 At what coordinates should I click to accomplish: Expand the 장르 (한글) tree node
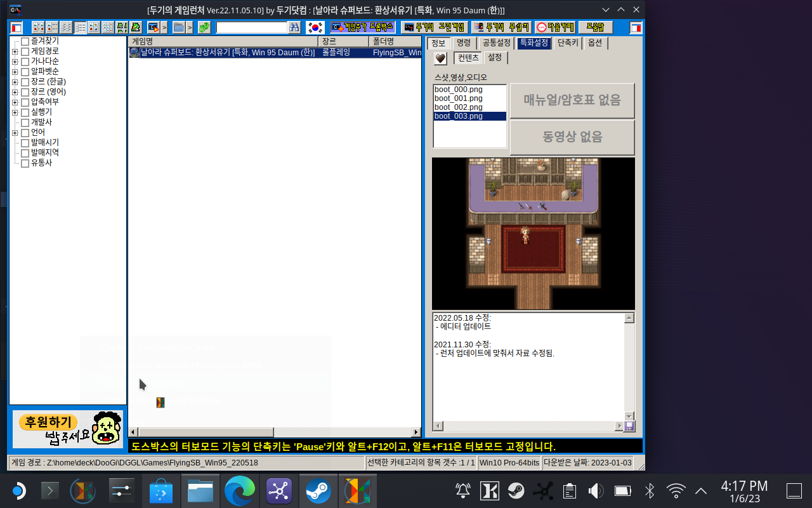point(15,82)
